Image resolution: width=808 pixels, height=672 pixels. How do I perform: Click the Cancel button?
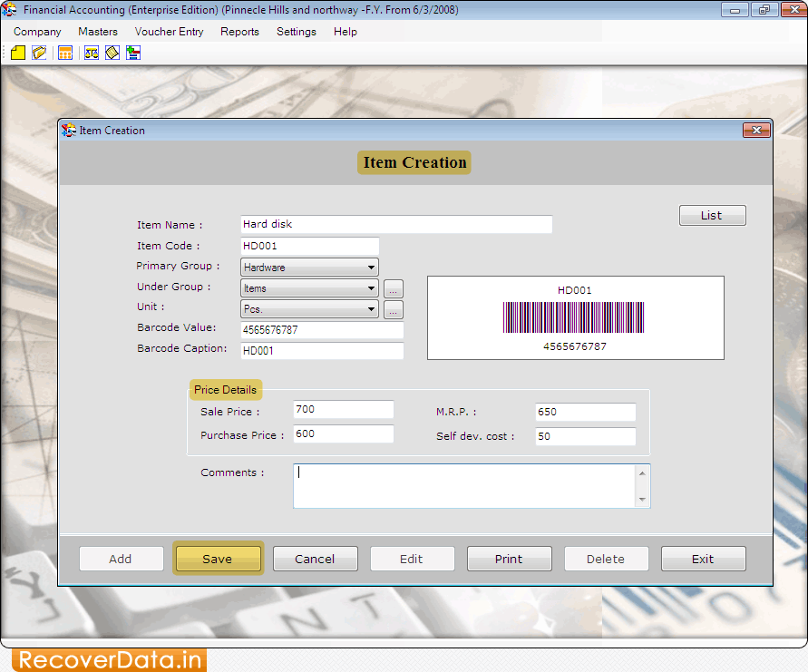click(x=315, y=559)
